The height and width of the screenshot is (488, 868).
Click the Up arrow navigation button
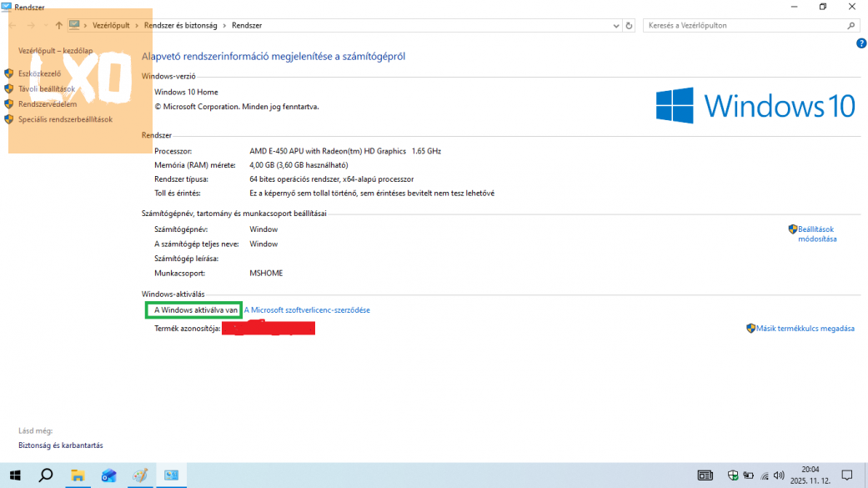coord(58,26)
